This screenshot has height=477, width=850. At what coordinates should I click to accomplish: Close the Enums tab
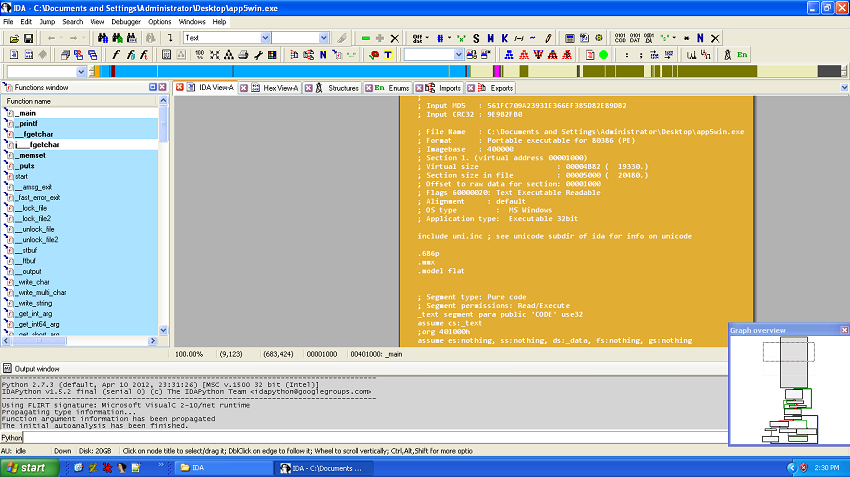[x=369, y=88]
